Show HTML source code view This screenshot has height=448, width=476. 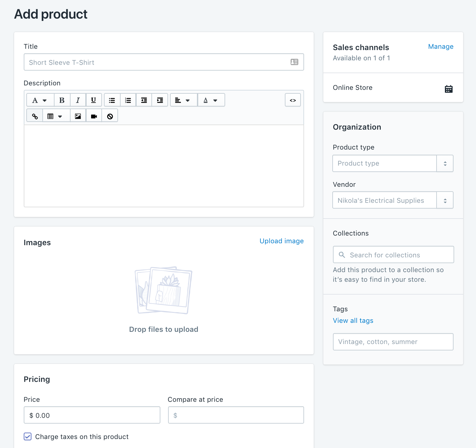click(x=293, y=100)
